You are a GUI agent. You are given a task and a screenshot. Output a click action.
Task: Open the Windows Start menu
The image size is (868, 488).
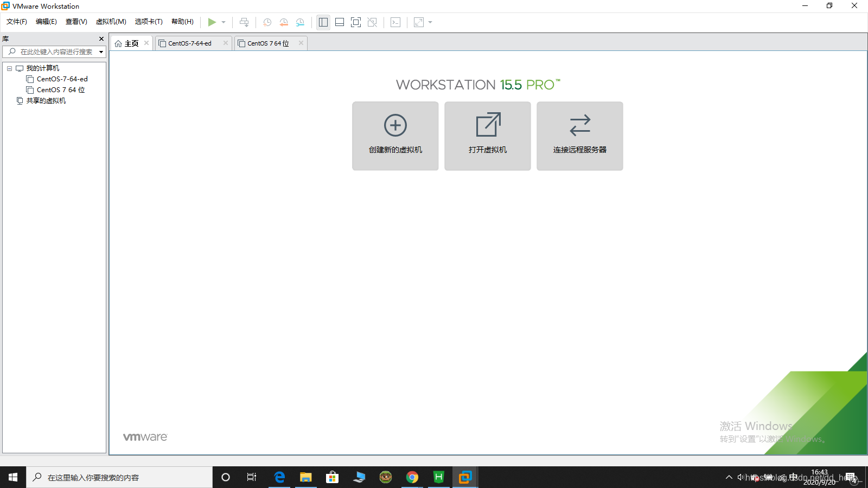(13, 477)
